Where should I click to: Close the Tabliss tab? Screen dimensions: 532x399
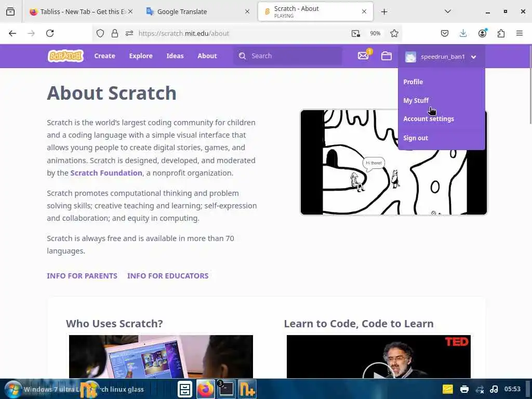click(x=130, y=11)
